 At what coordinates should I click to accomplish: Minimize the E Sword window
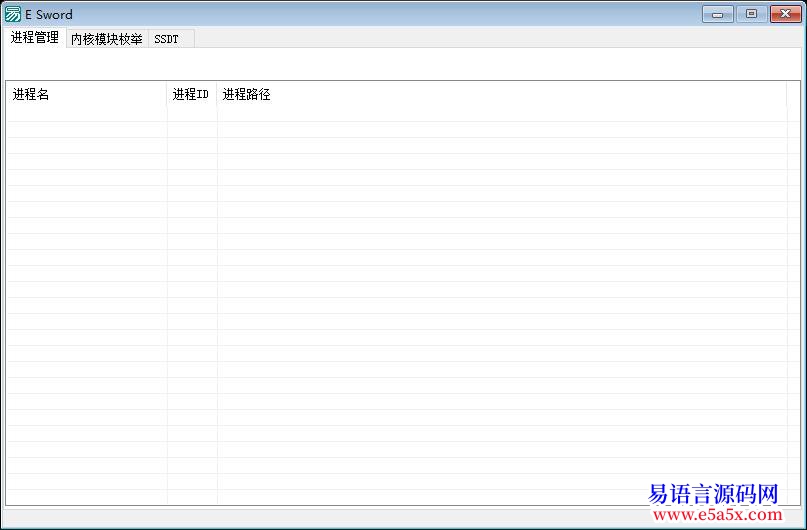[717, 14]
